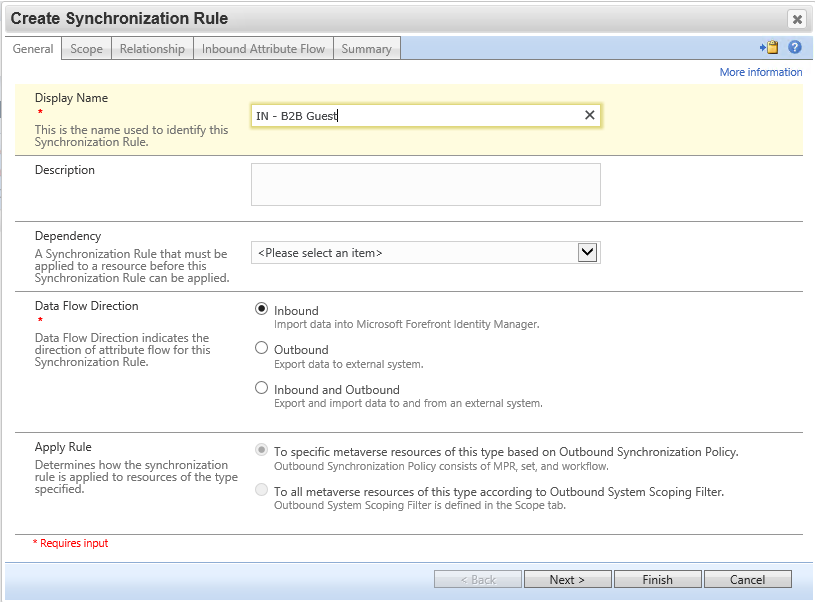Image resolution: width=815 pixels, height=602 pixels.
Task: Click the disabled Back button
Action: pyautogui.click(x=478, y=579)
